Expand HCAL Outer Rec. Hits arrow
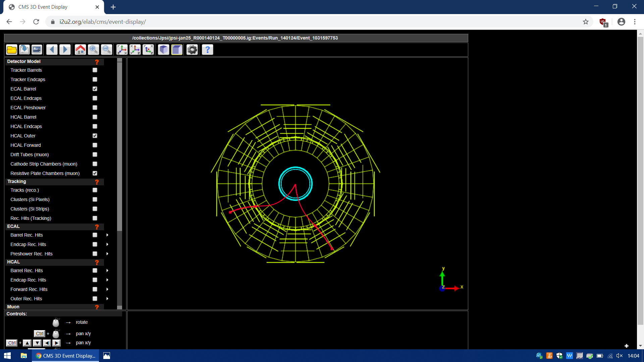 tap(107, 299)
